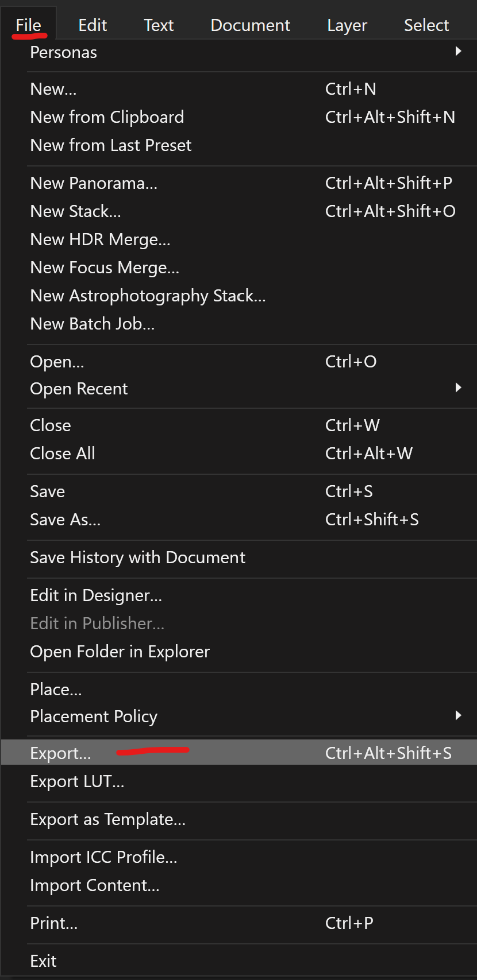Begin a New HDR Merge
The image size is (477, 980).
(100, 239)
